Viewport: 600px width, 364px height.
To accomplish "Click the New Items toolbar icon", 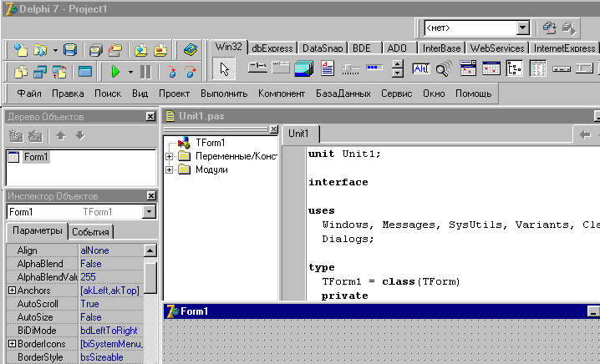I will 21,50.
